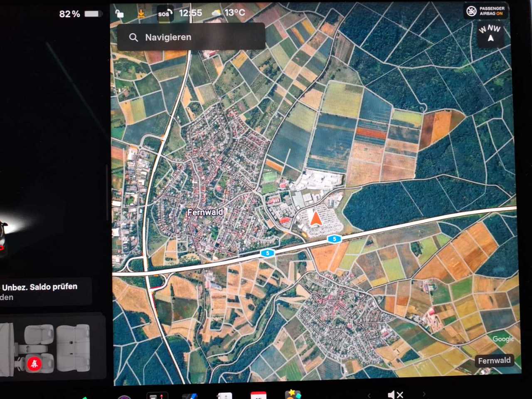Unmute audio with the speaker icon
Image resolution: width=532 pixels, height=399 pixels.
click(395, 394)
